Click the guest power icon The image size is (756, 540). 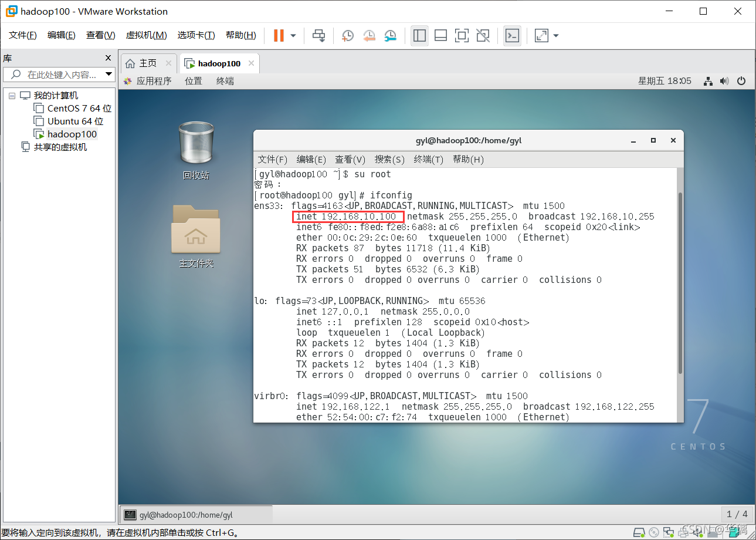741,81
